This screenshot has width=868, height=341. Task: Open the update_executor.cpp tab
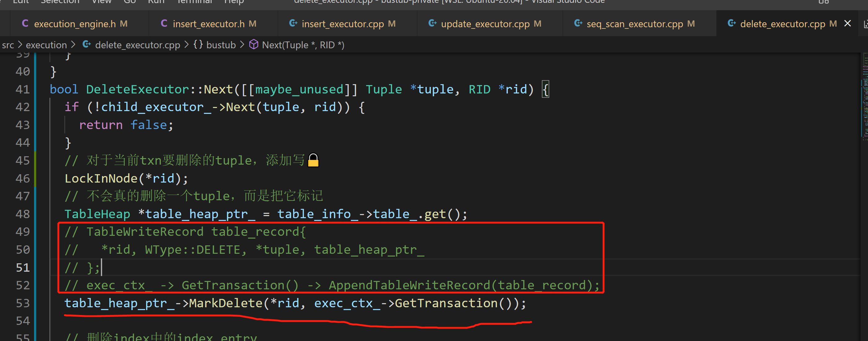(485, 24)
